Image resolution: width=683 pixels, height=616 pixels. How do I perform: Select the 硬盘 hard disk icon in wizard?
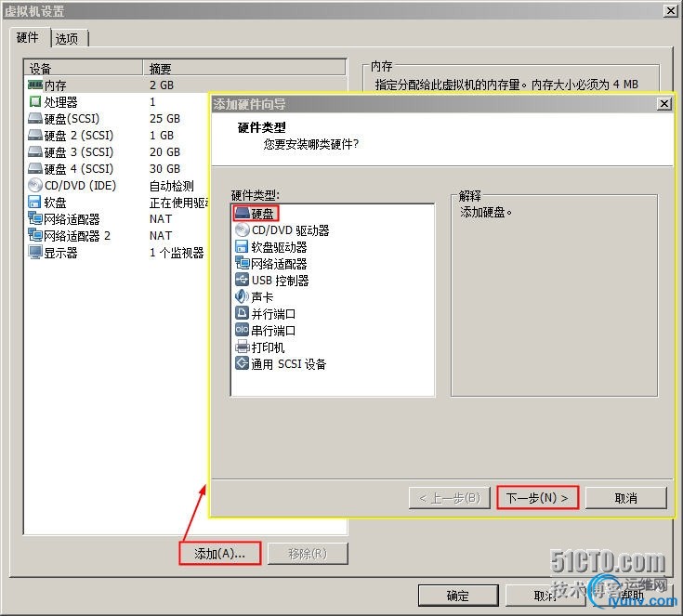[242, 213]
